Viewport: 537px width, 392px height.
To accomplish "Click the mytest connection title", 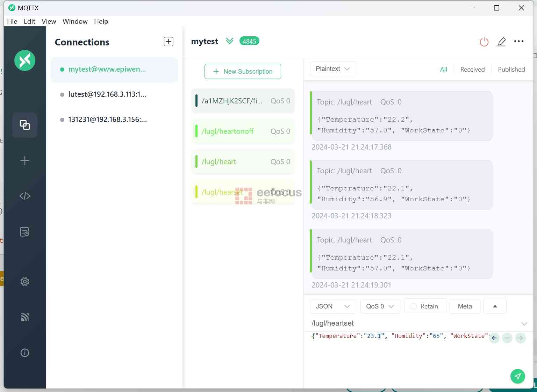I will (x=205, y=41).
